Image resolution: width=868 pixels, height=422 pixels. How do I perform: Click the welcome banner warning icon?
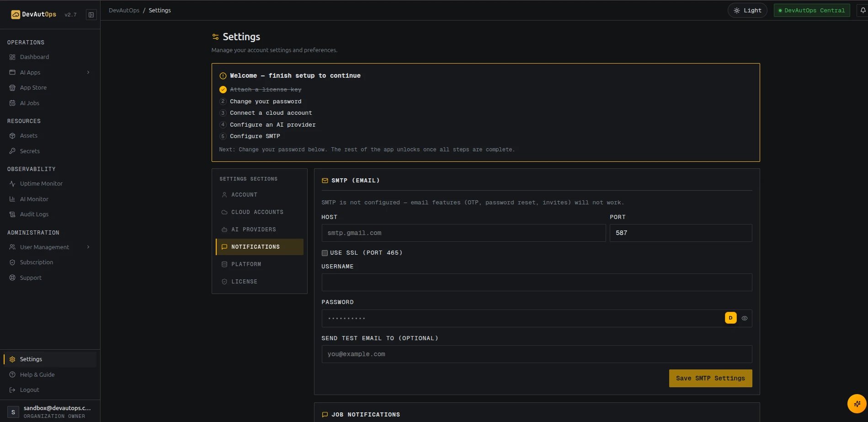pos(223,76)
